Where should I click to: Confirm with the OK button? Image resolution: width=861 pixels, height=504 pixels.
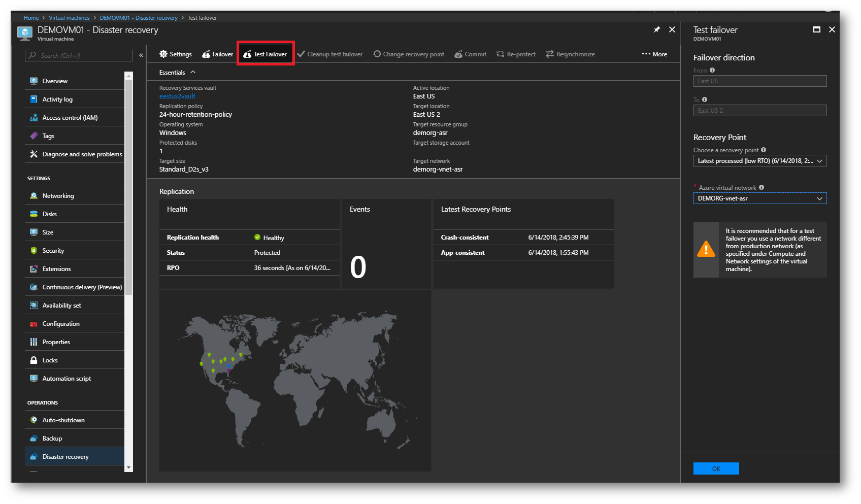(x=716, y=468)
